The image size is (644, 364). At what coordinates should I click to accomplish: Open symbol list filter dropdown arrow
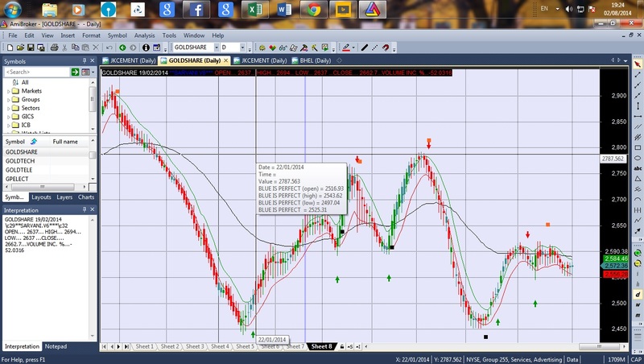point(93,72)
